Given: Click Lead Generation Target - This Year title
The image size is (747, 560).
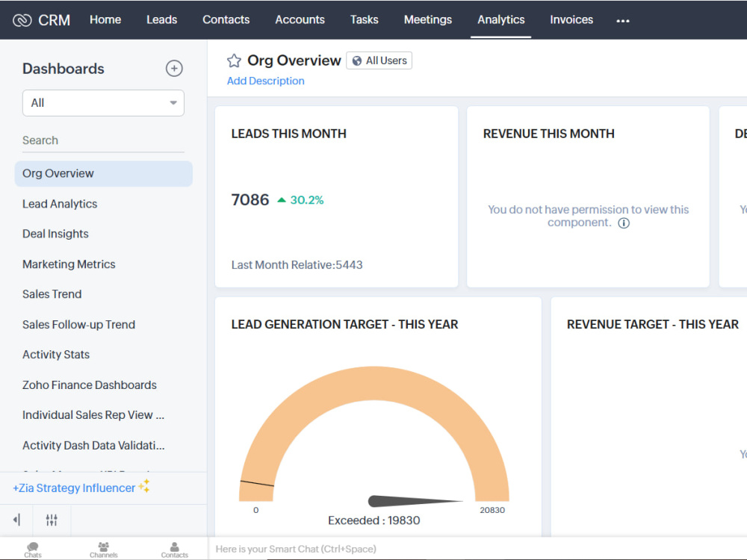Looking at the screenshot, I should point(344,325).
